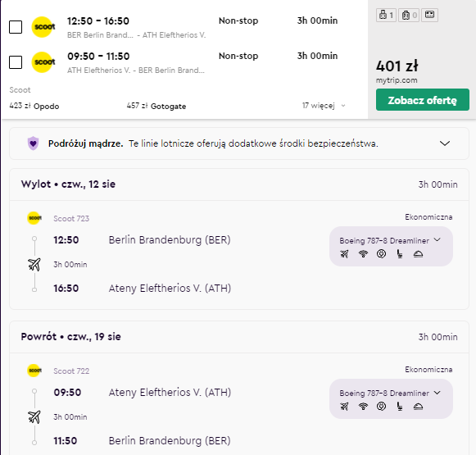476x455 pixels.
Task: Expand the 17 więcej price offers
Action: click(324, 106)
